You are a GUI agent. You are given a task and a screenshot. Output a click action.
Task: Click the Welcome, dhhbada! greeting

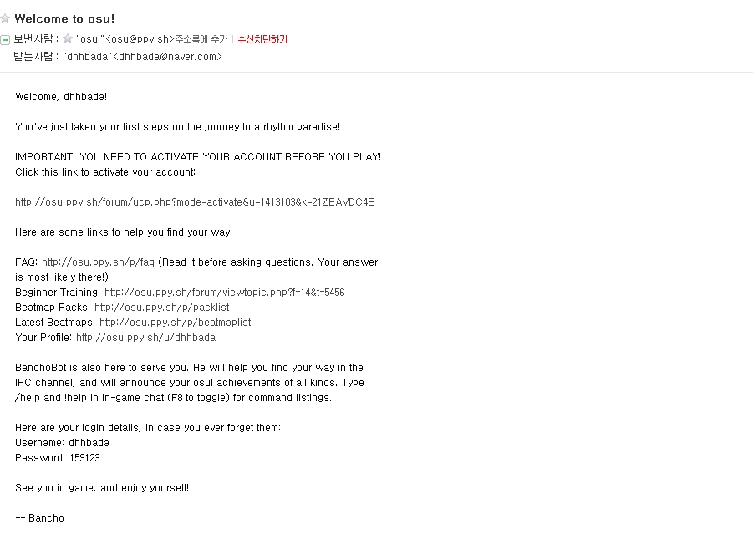tap(61, 97)
